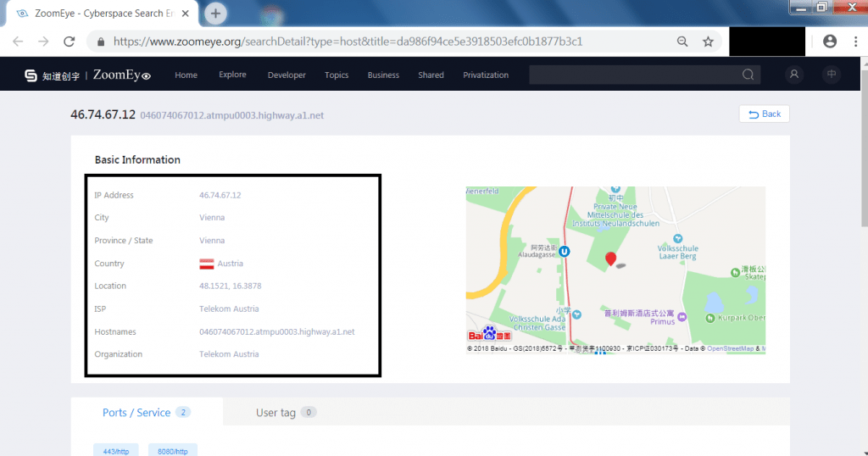Click the Province / State value Vienna
Viewport: 868px width, 456px height.
tap(212, 241)
